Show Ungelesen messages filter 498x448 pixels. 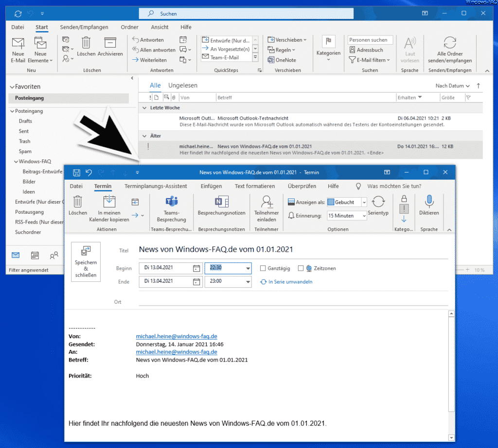pos(183,86)
